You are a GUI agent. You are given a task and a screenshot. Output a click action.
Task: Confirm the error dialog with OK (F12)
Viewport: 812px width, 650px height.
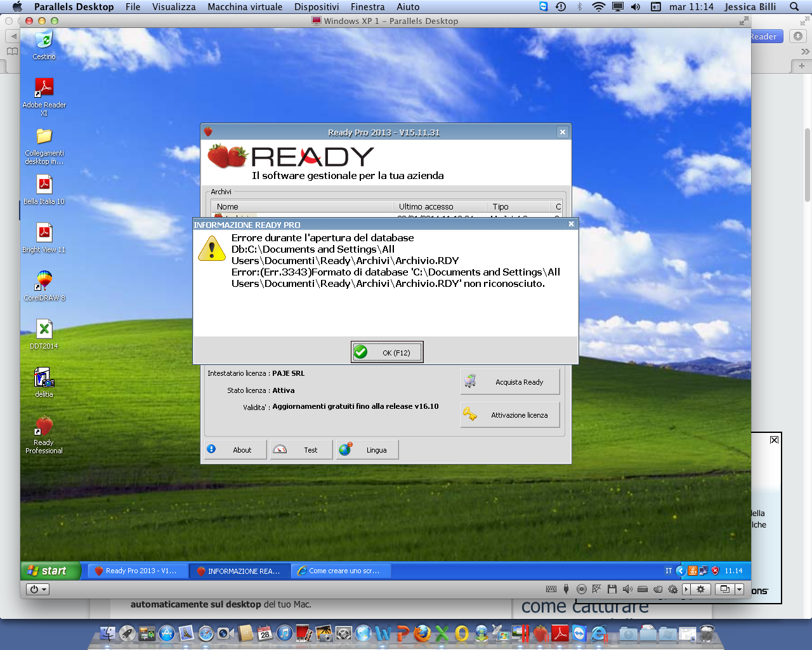coord(387,352)
